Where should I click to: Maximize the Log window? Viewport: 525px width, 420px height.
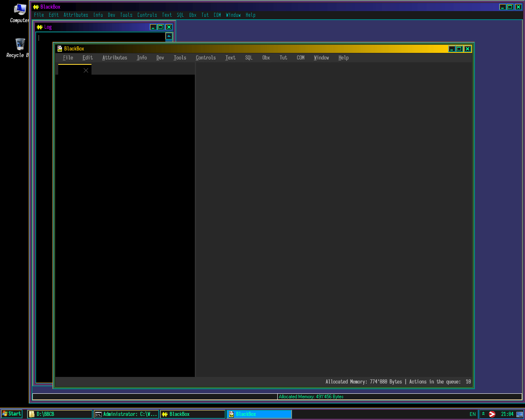tap(161, 27)
